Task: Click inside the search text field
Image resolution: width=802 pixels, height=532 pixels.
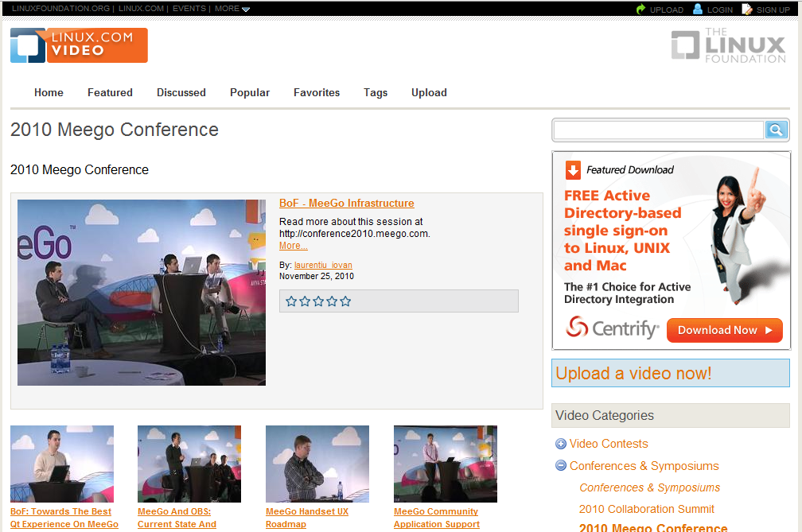Action: 658,130
